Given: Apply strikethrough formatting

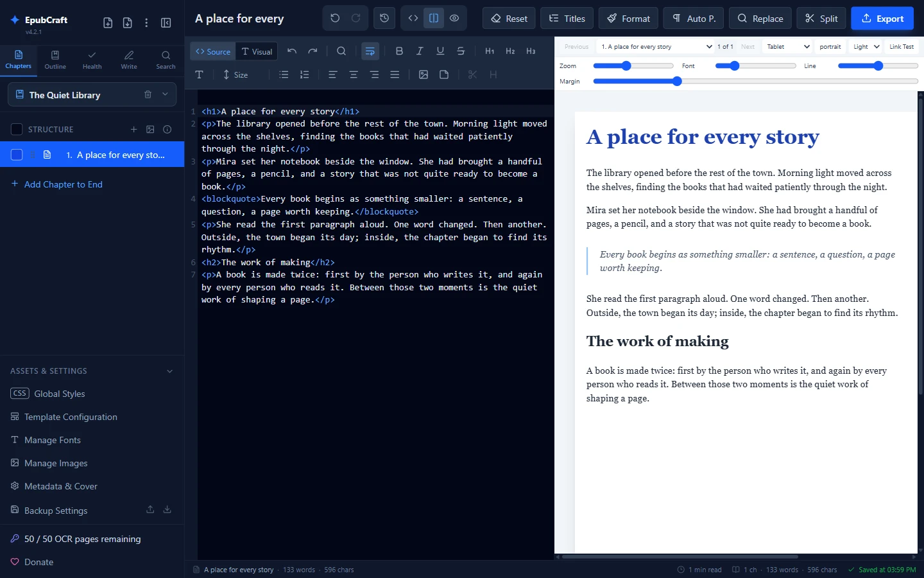Looking at the screenshot, I should pos(461,51).
